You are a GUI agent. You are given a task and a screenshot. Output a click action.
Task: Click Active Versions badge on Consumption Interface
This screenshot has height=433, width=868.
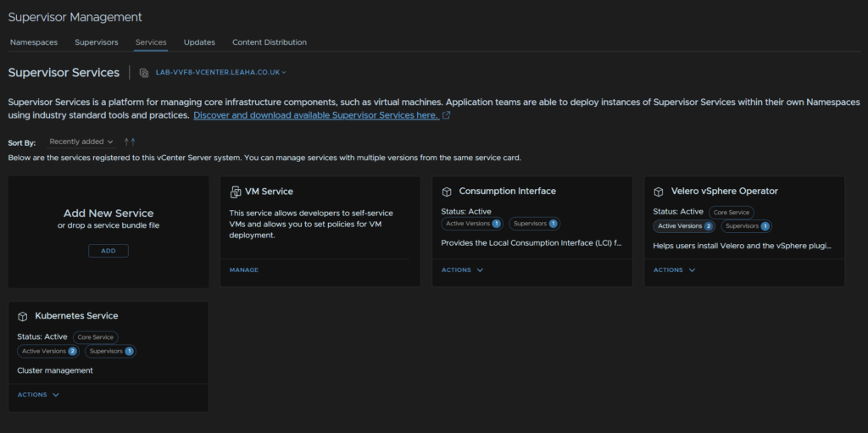[x=472, y=224]
